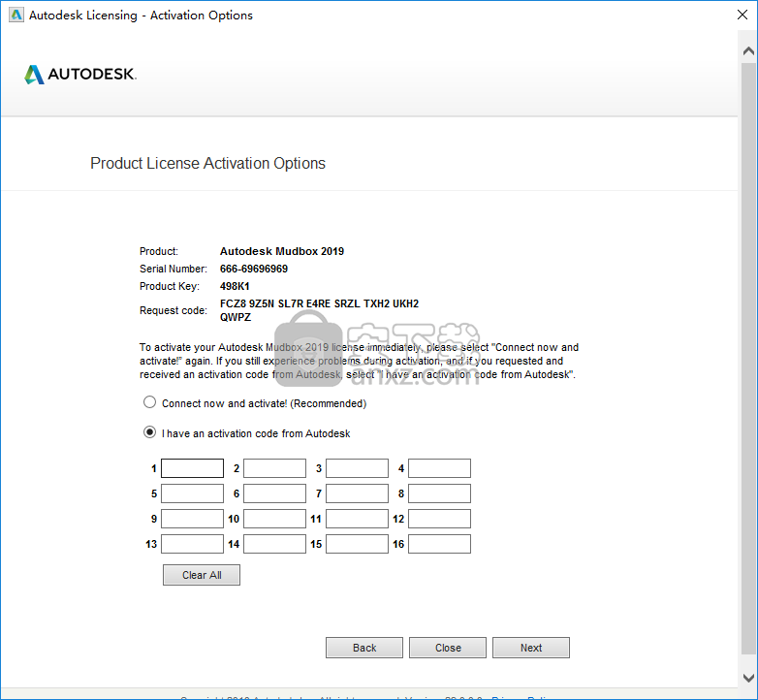
Task: Click activation code field 16
Action: click(x=439, y=544)
